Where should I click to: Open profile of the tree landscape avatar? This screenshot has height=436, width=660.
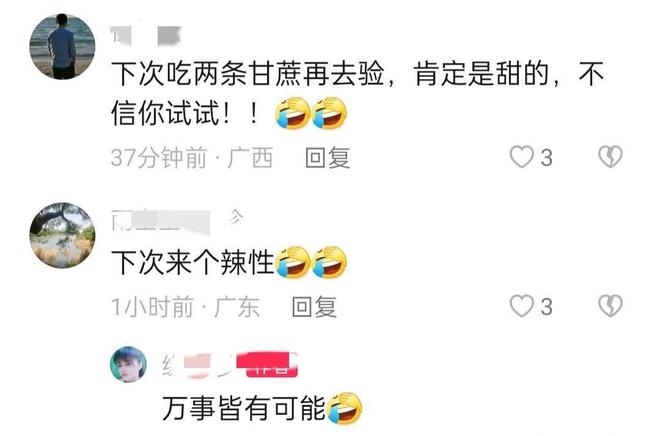point(62,235)
